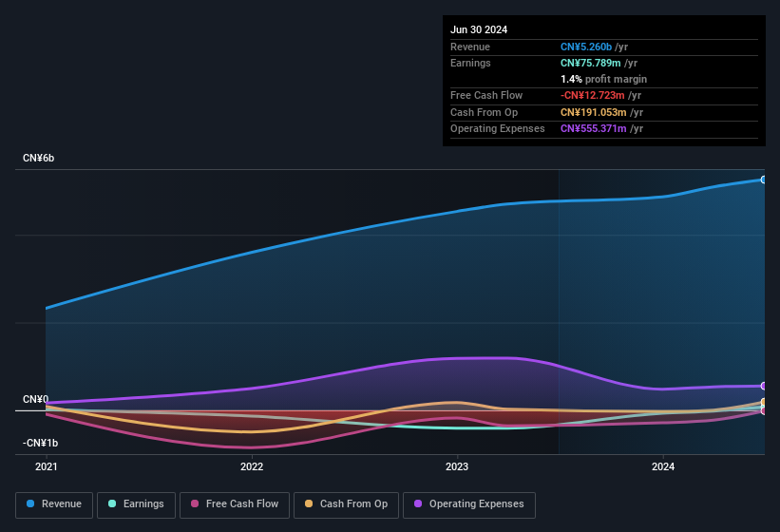
Task: Click the Revenue end-of-line data point marker
Action: pyautogui.click(x=764, y=180)
